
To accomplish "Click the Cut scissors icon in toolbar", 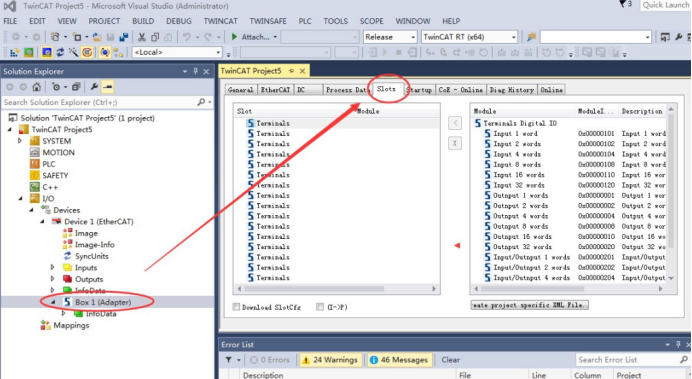I will 142,37.
